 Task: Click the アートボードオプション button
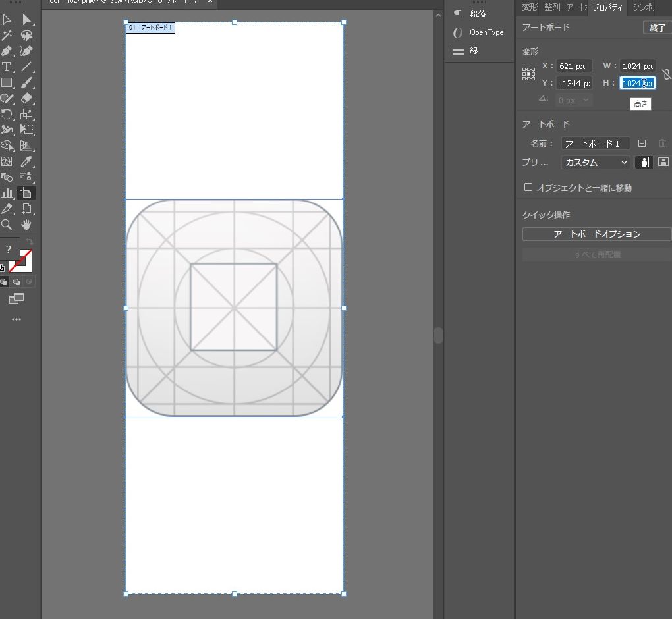pyautogui.click(x=596, y=234)
